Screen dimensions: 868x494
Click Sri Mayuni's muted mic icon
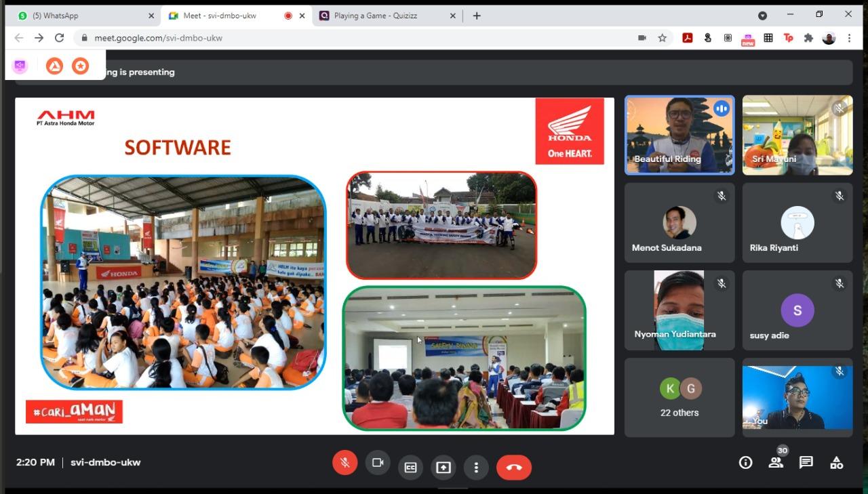[840, 108]
